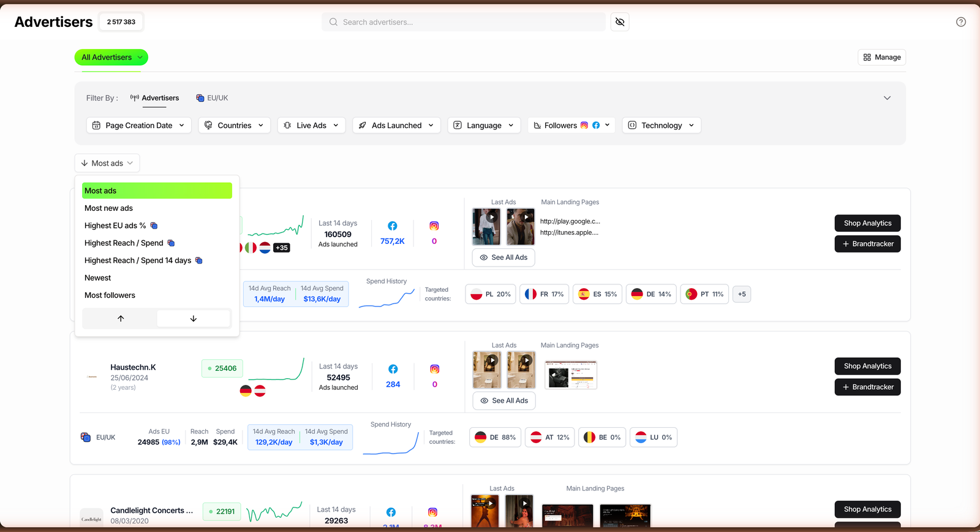Collapse the Filter By panel chevron
This screenshot has height=532, width=980.
887,98
